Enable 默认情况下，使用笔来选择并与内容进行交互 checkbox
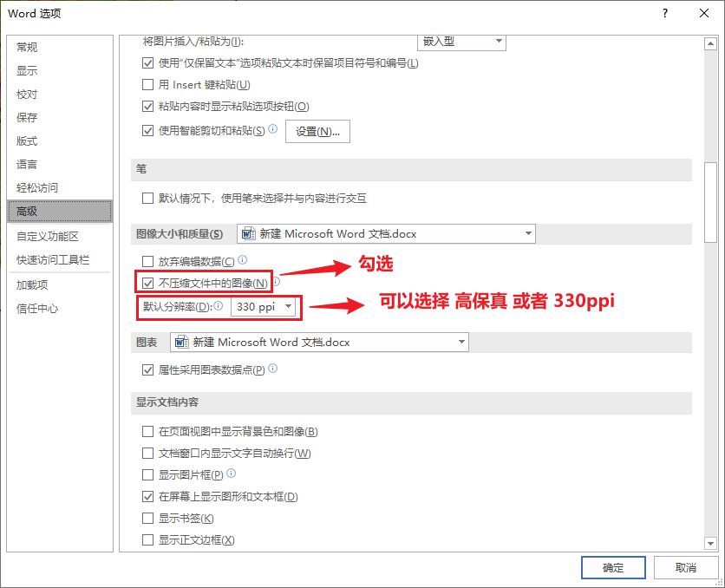The image size is (725, 588). pos(147,199)
